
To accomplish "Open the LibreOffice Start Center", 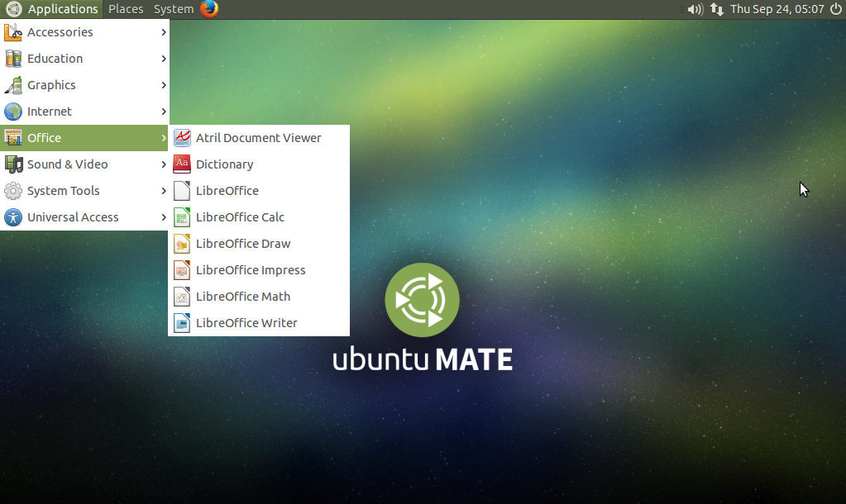I will pyautogui.click(x=226, y=190).
